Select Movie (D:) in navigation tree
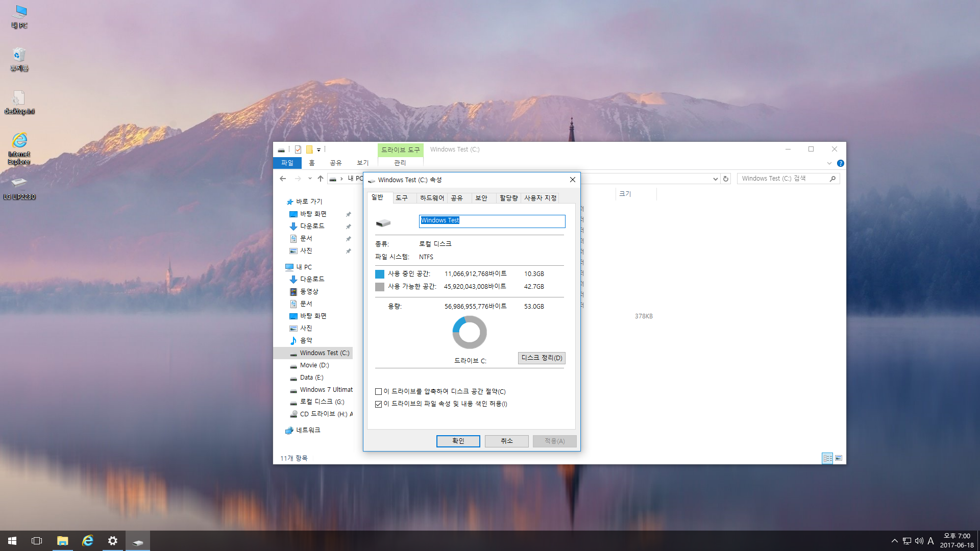980x551 pixels. coord(314,365)
